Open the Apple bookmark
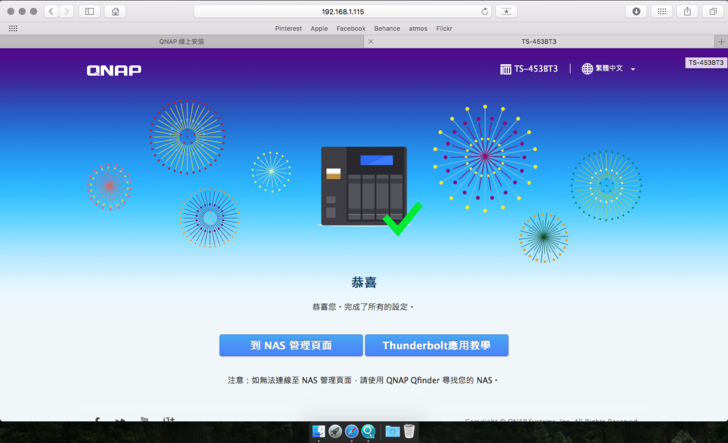 coord(319,28)
